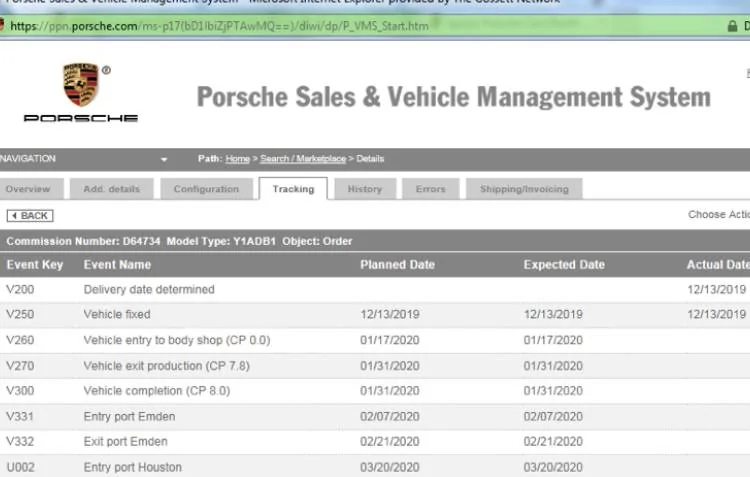Click the browser address bar URL

[219, 26]
